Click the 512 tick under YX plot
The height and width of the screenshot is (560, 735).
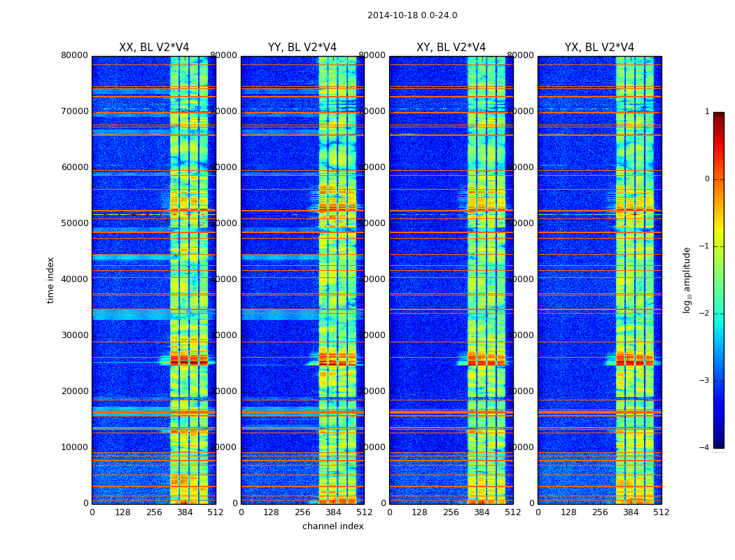[661, 512]
